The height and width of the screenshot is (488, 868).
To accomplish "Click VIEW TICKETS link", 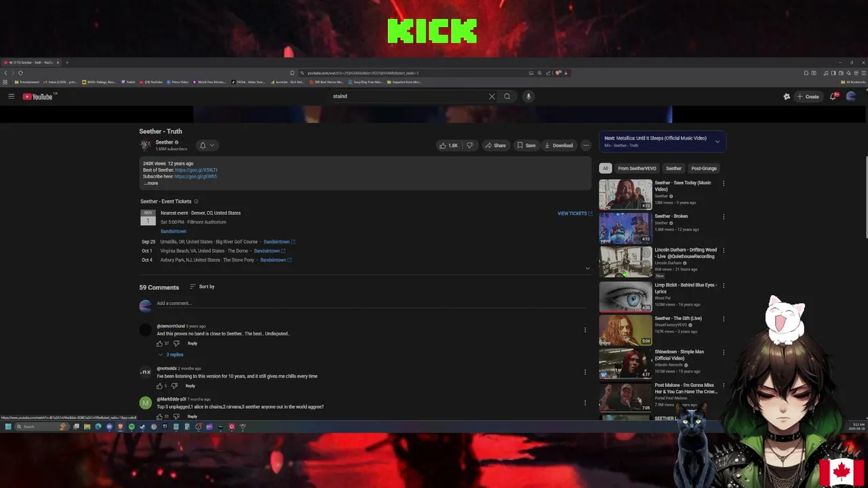I will click(574, 213).
